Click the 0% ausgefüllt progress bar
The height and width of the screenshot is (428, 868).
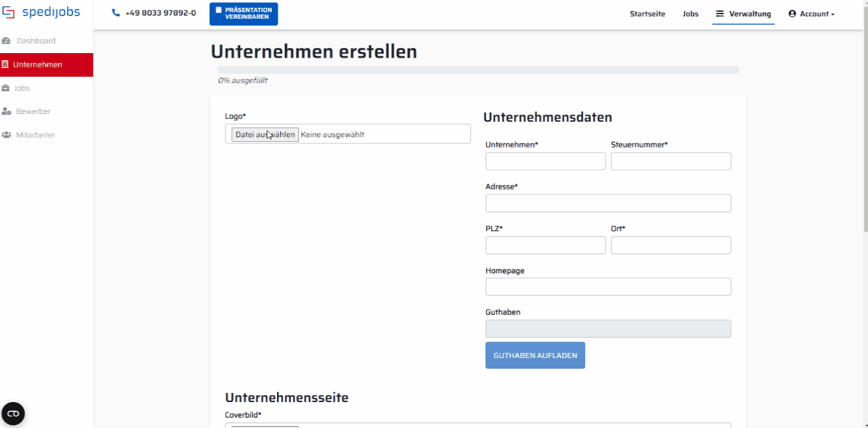click(x=478, y=70)
